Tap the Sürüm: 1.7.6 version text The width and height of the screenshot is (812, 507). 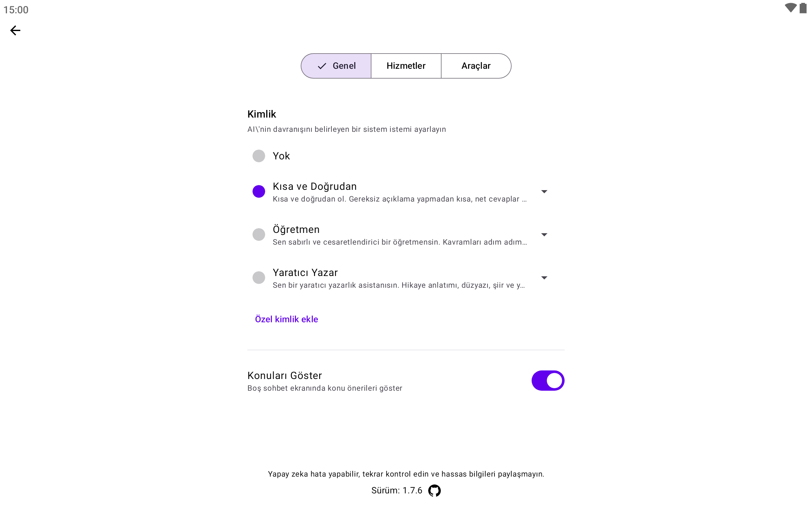tap(396, 490)
